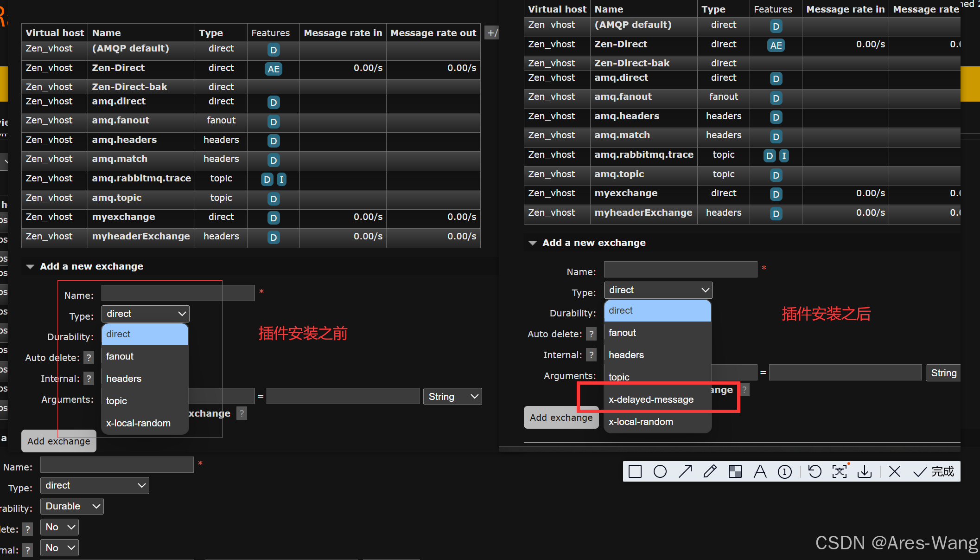Activate the text annotation tool
980x560 pixels.
[x=760, y=472]
